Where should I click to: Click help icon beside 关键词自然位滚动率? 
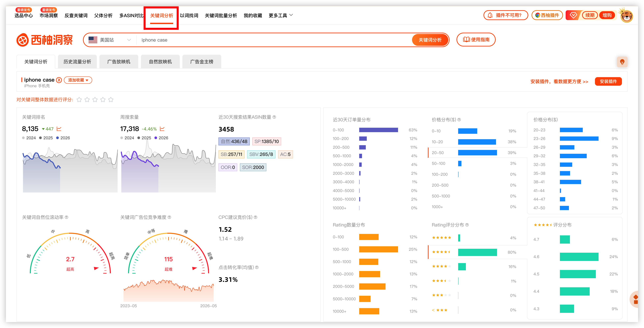(x=67, y=217)
